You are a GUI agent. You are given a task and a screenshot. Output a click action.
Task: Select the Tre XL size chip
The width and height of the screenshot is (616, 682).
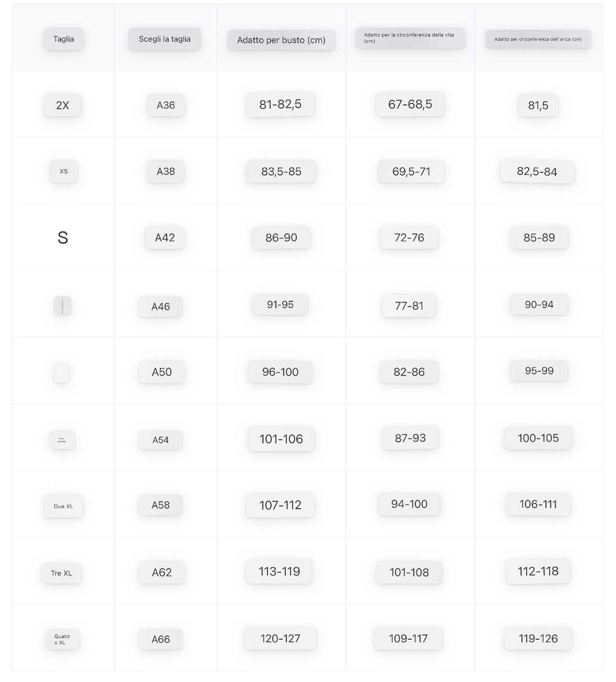(x=62, y=573)
